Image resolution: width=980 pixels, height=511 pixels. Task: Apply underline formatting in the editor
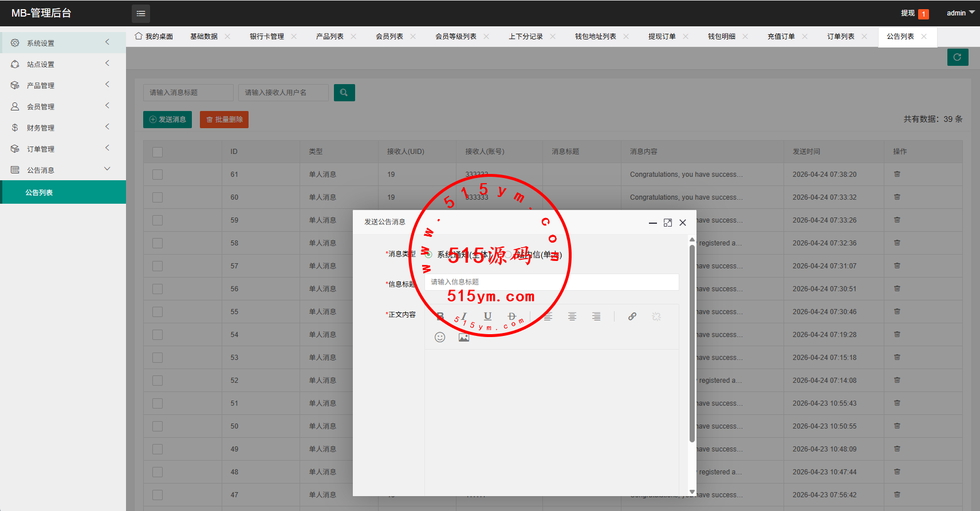[487, 316]
